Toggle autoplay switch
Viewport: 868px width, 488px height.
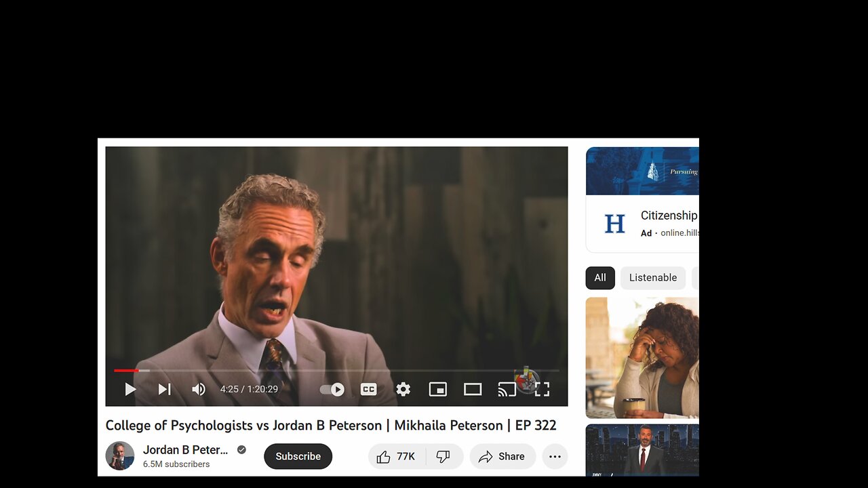[x=332, y=389]
